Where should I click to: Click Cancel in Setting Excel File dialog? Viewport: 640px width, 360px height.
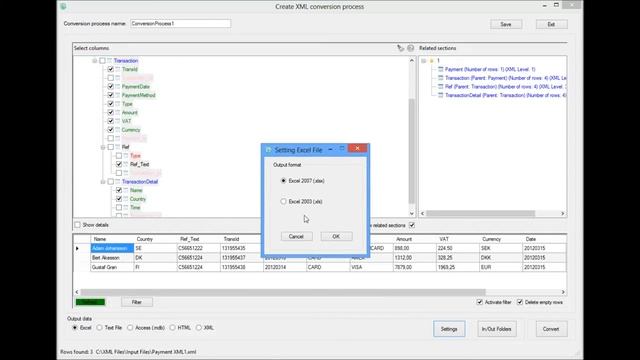click(296, 236)
